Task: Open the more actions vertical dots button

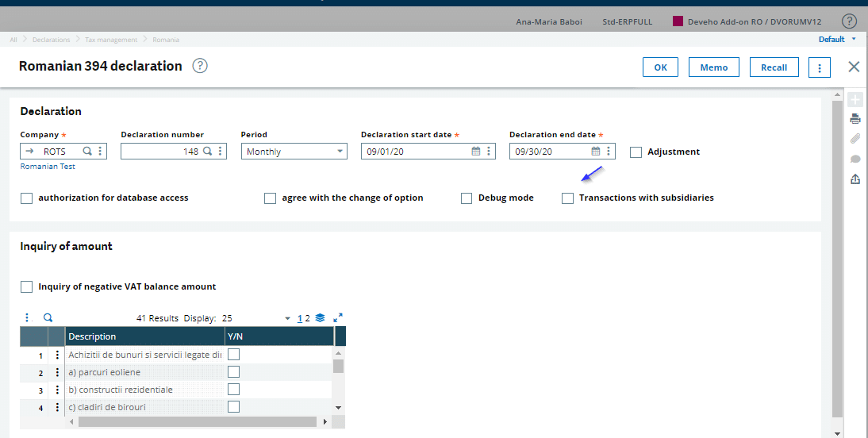Action: 820,67
